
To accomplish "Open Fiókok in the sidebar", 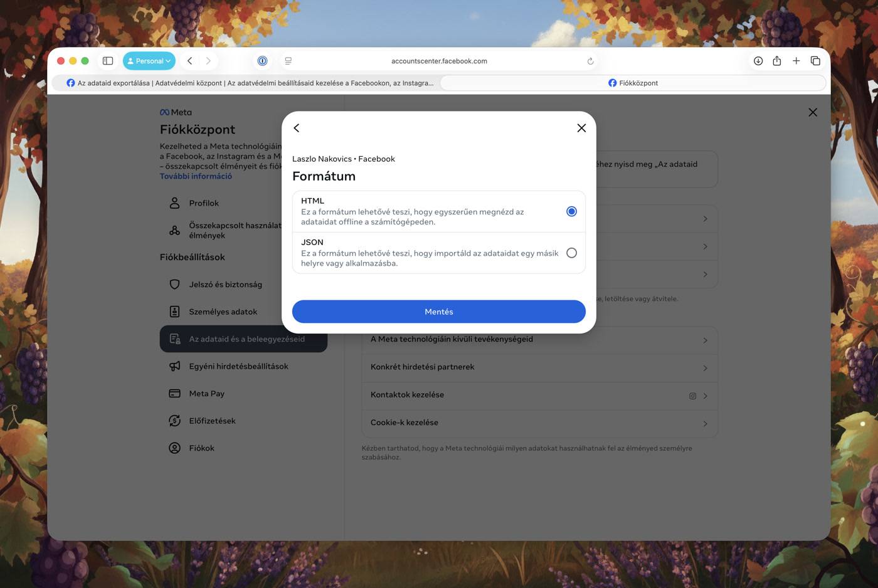I will [x=243, y=448].
